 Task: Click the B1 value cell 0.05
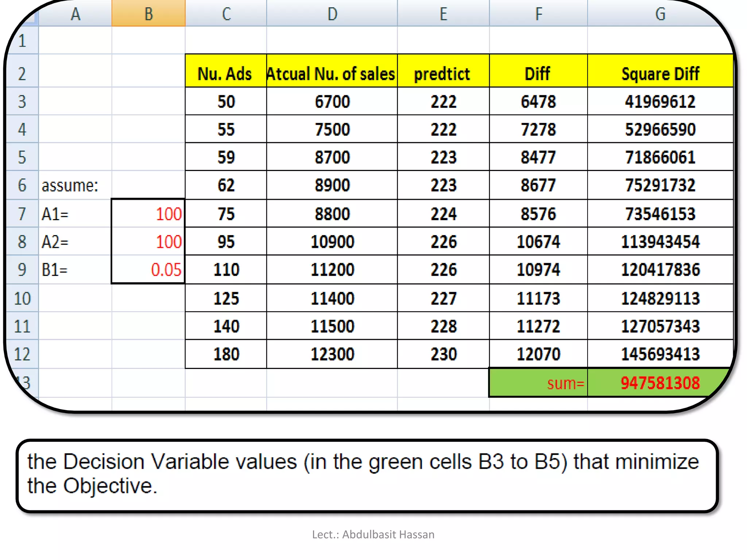coord(148,270)
